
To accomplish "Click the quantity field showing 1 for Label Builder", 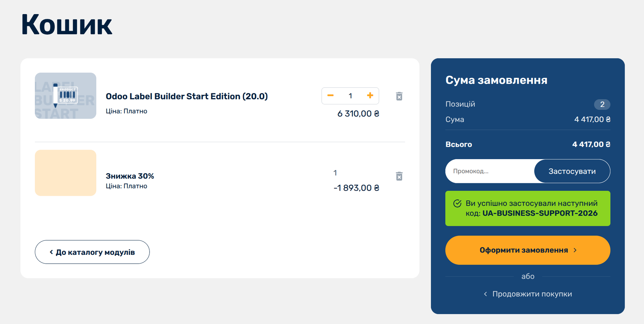I will pyautogui.click(x=350, y=96).
